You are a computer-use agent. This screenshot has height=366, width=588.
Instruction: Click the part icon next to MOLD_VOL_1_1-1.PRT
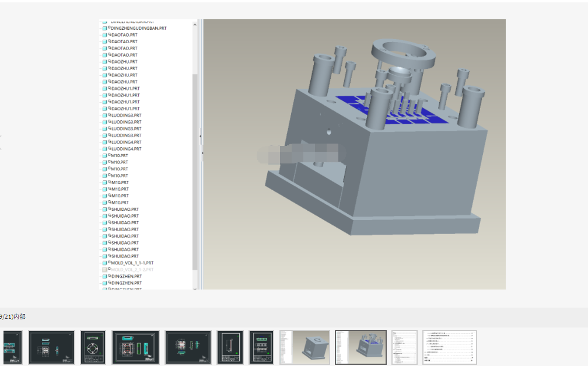coord(104,263)
